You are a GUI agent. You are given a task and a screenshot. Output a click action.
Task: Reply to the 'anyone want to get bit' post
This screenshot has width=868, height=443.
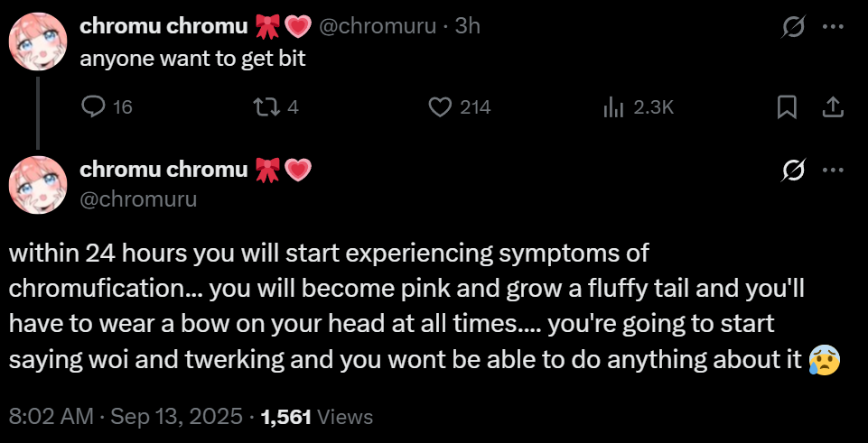[x=94, y=107]
